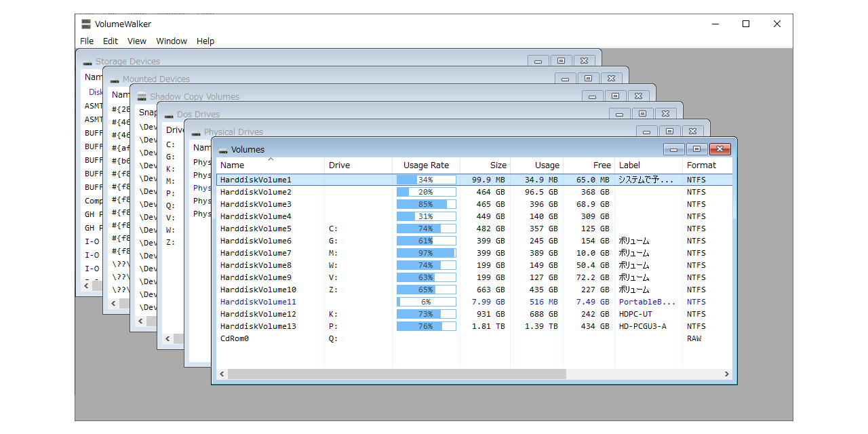Click the VolumeWalker app icon in title bar
The height and width of the screenshot is (434, 868).
click(x=86, y=24)
